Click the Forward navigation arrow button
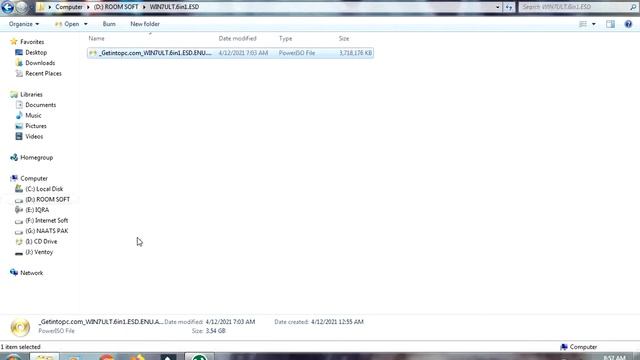Screen dimensions: 640x360 (x=21, y=7)
